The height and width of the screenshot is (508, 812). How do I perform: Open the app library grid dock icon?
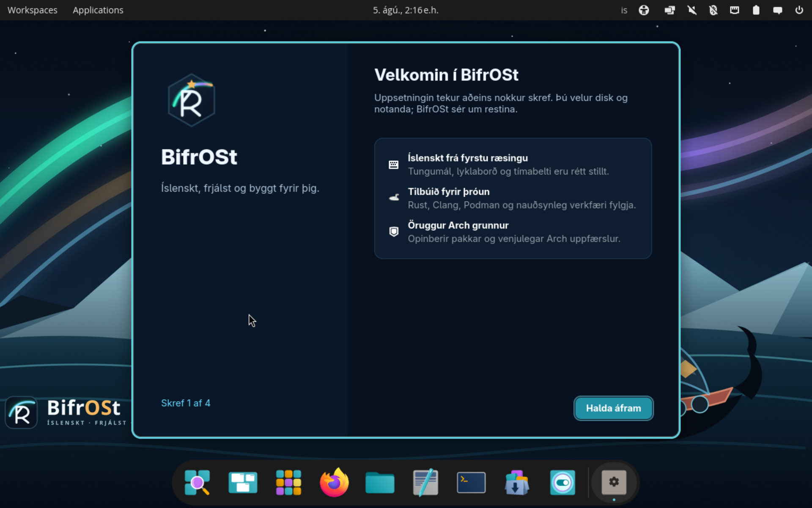tap(288, 482)
